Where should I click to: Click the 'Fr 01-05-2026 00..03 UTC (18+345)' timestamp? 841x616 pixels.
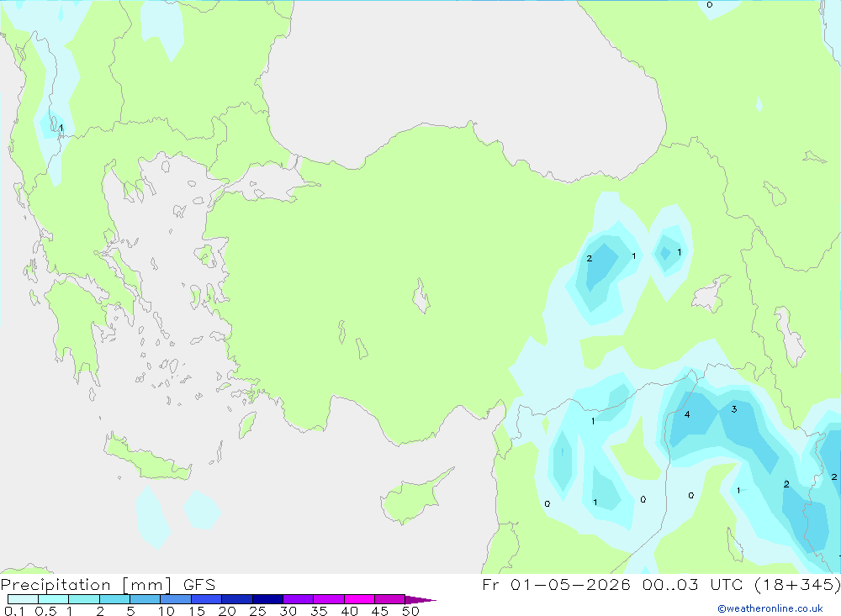click(661, 585)
